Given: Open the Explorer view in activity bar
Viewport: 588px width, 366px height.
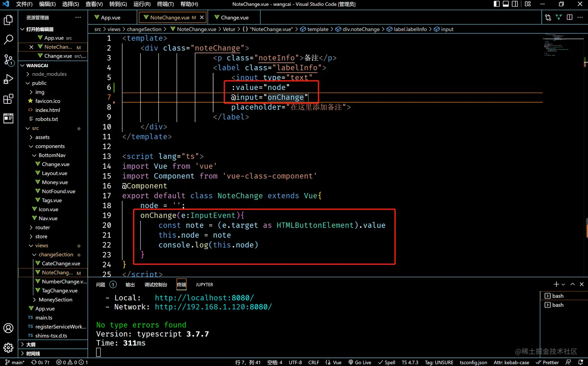Looking at the screenshot, I should [8, 19].
